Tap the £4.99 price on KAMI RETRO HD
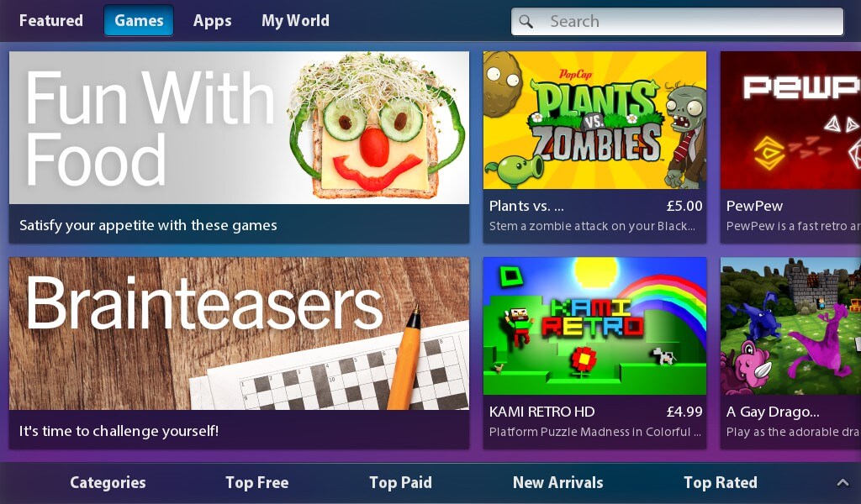The height and width of the screenshot is (504, 861). point(684,412)
